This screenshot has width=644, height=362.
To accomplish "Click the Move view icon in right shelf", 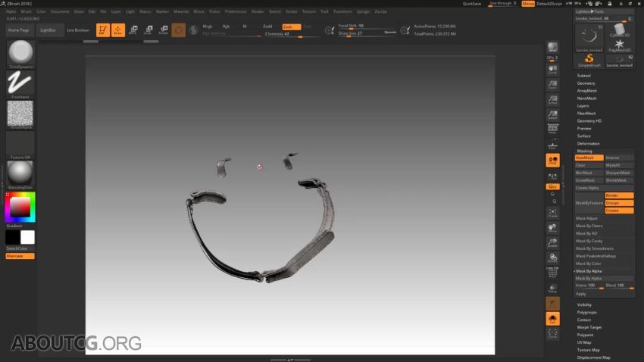I will tap(553, 228).
